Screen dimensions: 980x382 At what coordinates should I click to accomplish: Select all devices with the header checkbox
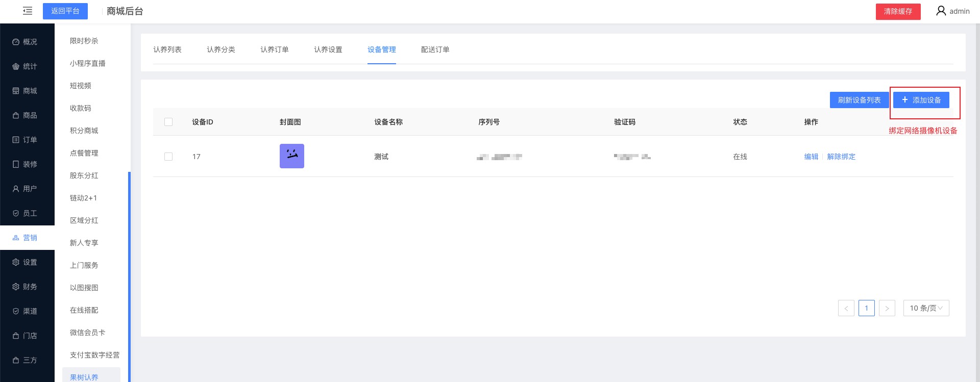[168, 122]
